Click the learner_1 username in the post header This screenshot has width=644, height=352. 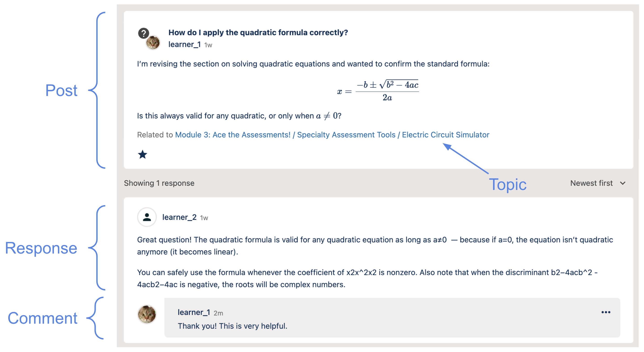click(x=184, y=45)
